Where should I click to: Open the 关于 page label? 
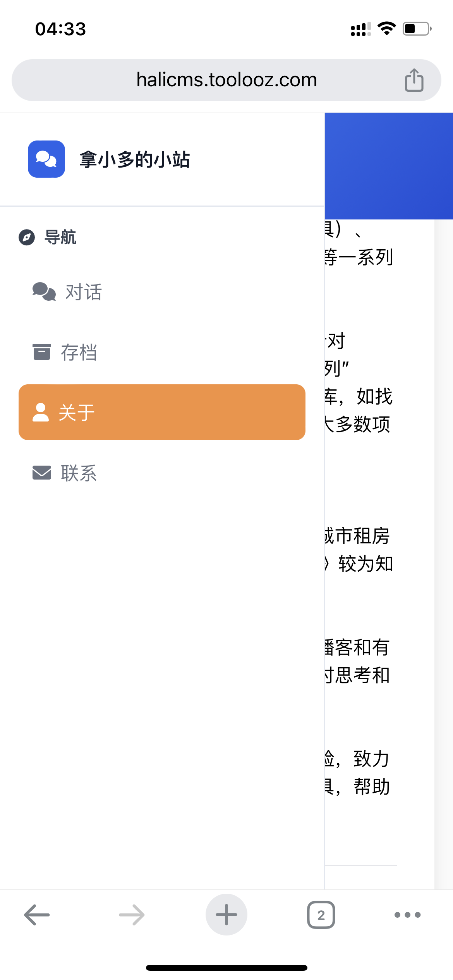point(77,413)
